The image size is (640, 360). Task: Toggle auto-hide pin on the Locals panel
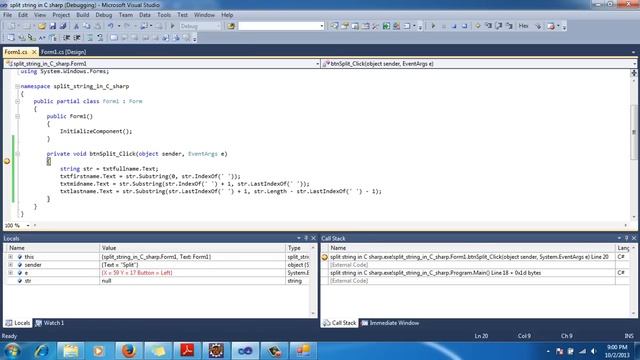point(306,238)
